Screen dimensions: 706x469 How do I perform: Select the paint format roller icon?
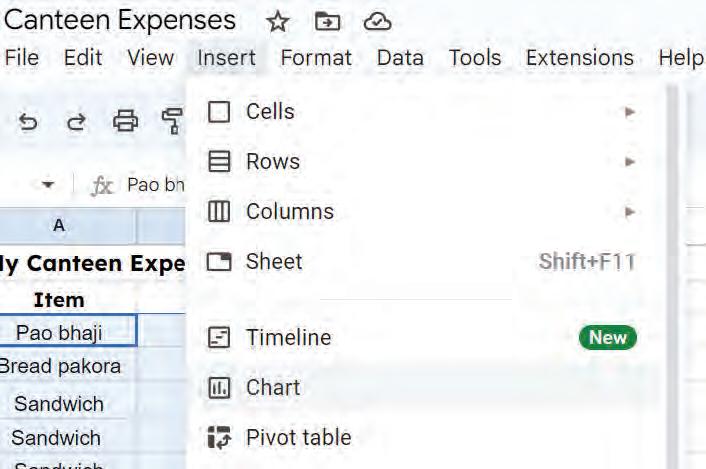click(172, 121)
